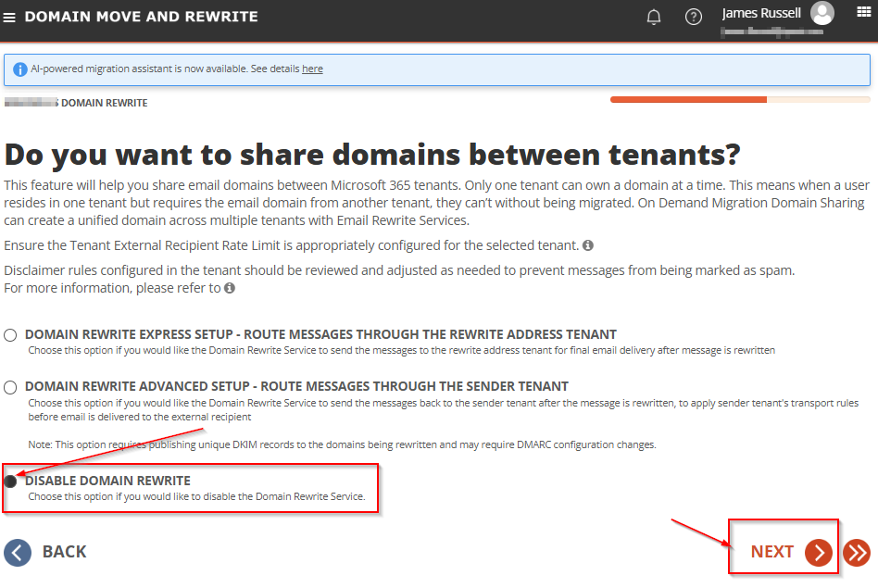Select the Disable Domain Rewrite radio option
878x588 pixels.
[x=10, y=481]
